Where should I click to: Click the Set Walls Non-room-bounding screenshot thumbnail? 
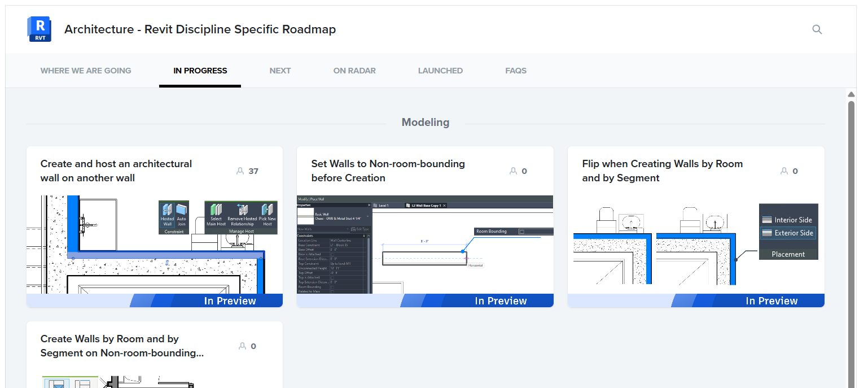pyautogui.click(x=425, y=244)
